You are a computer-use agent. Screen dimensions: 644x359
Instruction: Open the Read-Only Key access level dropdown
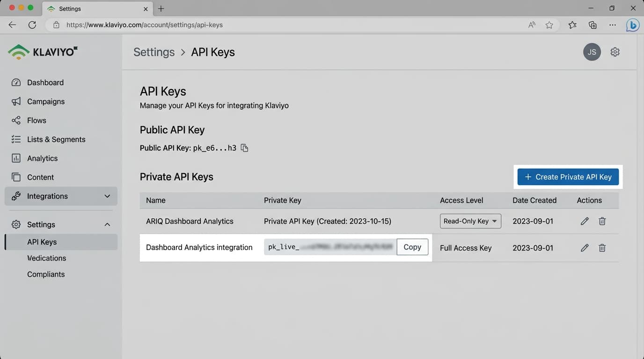pos(470,221)
